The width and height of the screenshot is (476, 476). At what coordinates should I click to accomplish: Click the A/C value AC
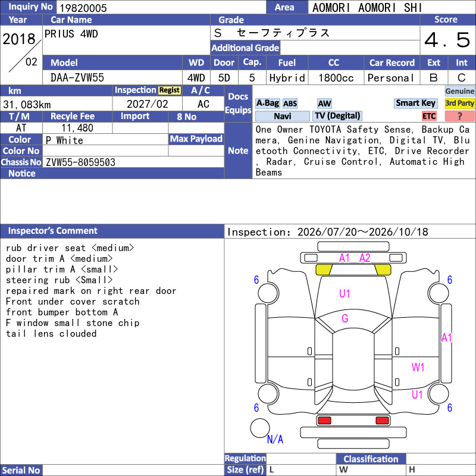point(203,104)
